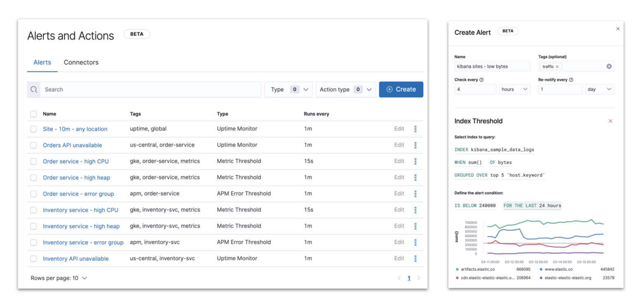Open the Order service - high CPU alert
The image size is (644, 305).
(x=76, y=161)
